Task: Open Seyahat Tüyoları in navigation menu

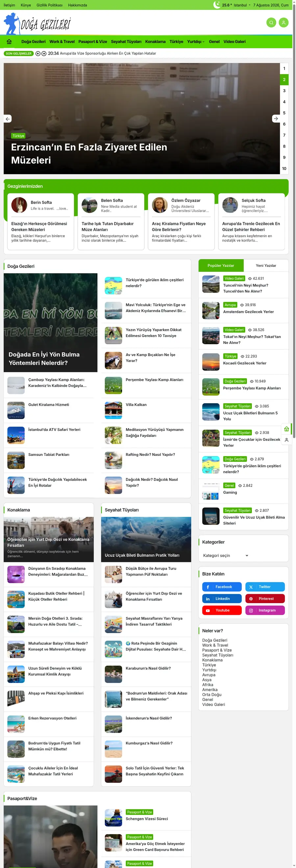Action: click(126, 42)
